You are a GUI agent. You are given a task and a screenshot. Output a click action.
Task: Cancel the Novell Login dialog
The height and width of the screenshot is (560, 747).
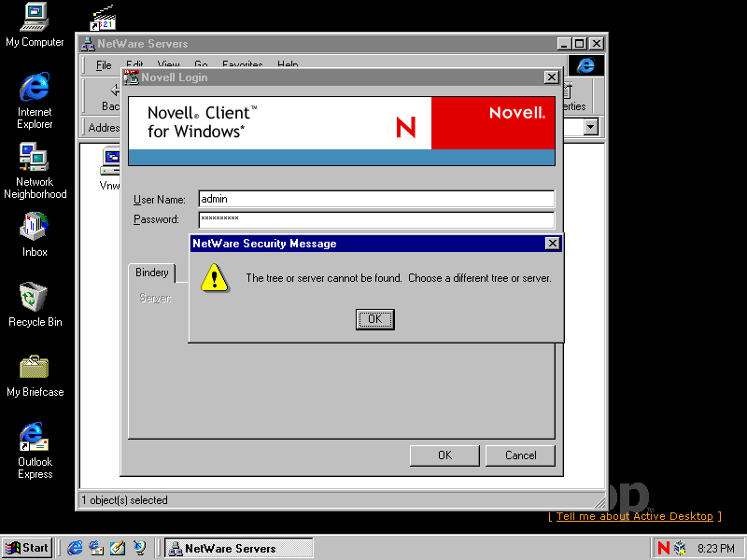[520, 455]
